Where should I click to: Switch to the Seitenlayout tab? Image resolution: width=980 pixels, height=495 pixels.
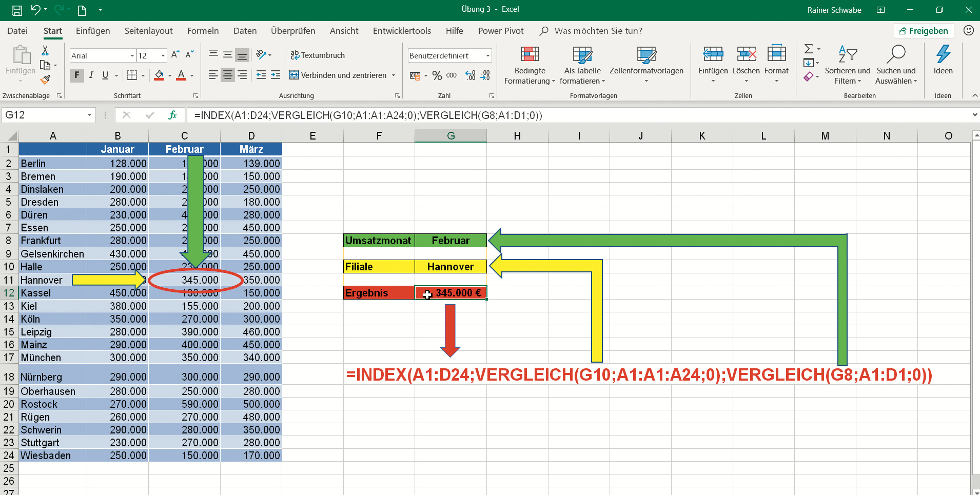click(x=149, y=31)
